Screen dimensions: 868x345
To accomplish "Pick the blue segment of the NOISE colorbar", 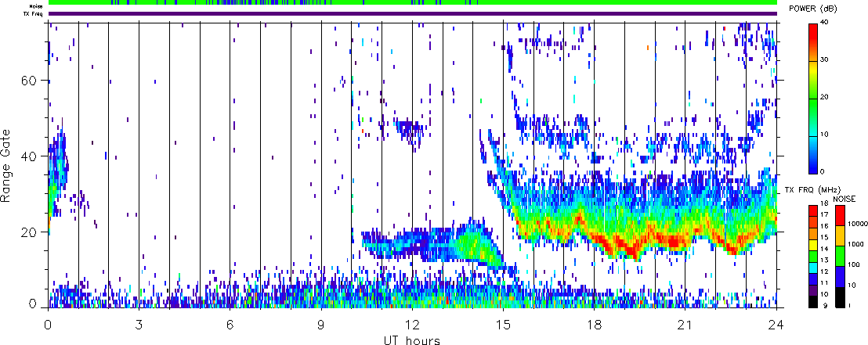I will click(841, 276).
